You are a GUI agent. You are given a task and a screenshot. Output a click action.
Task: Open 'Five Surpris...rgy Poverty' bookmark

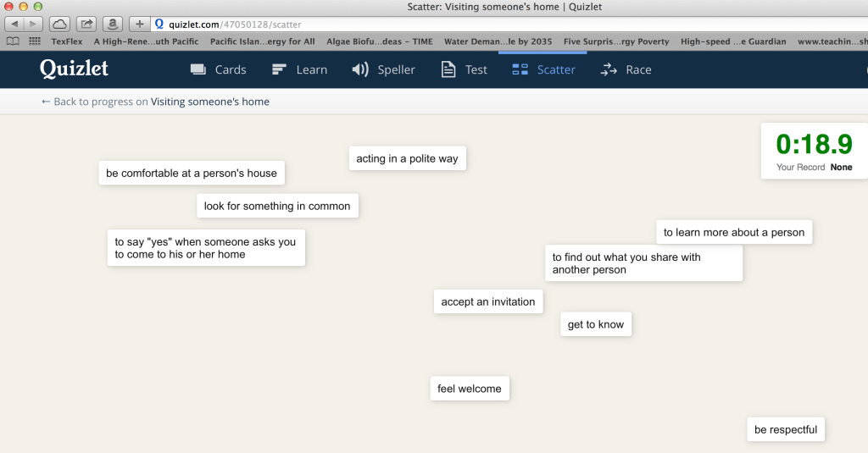(x=617, y=41)
